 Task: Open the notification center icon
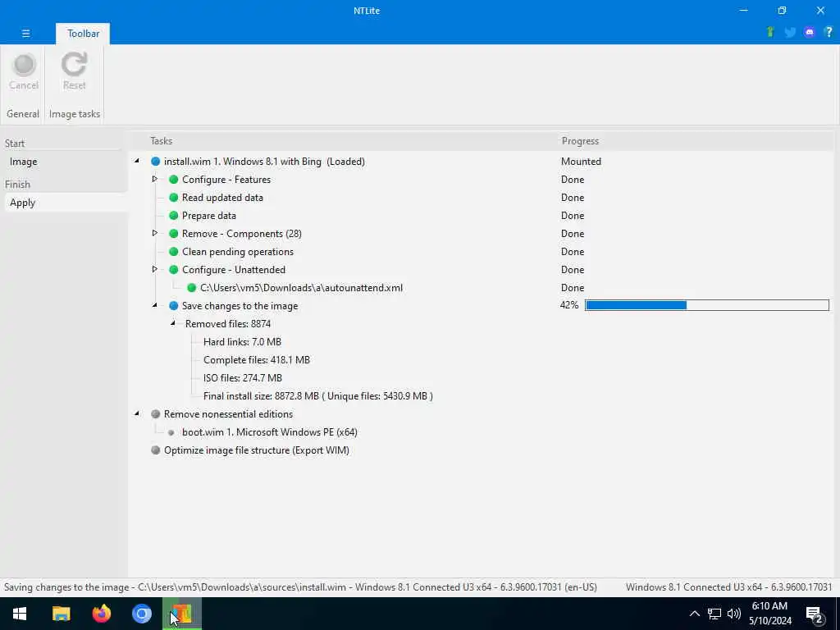pos(815,614)
